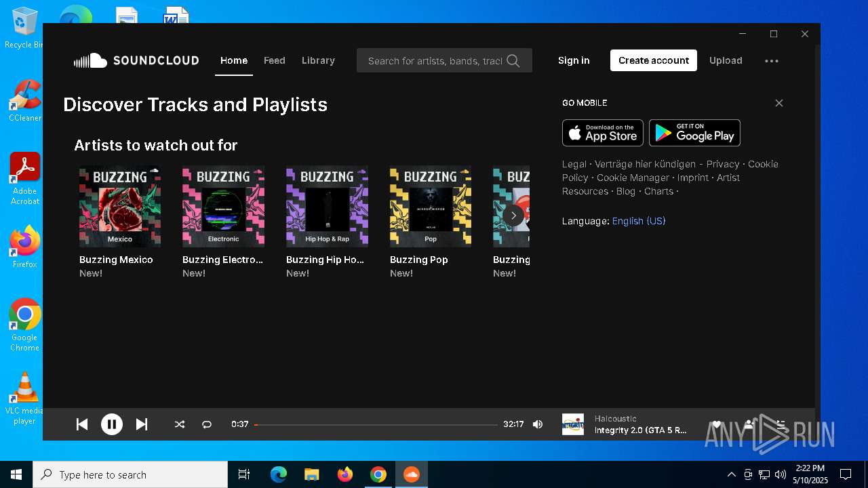Toggle shuffle mode

(180, 424)
